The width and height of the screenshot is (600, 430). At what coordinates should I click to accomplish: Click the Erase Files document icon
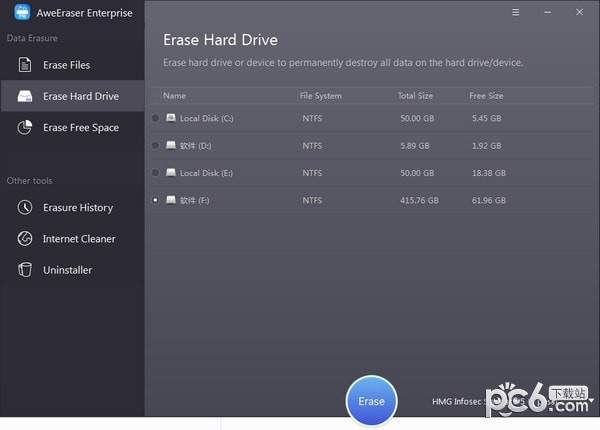(x=24, y=65)
